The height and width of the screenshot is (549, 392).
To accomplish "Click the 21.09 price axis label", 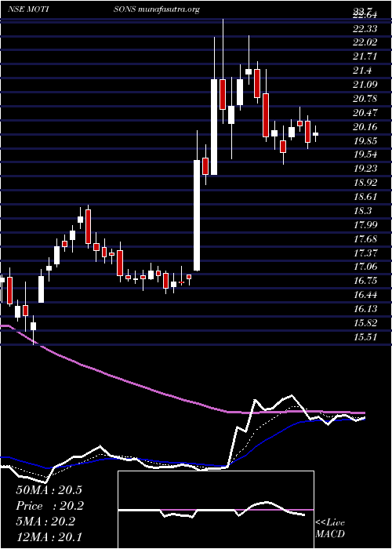I will [x=366, y=85].
